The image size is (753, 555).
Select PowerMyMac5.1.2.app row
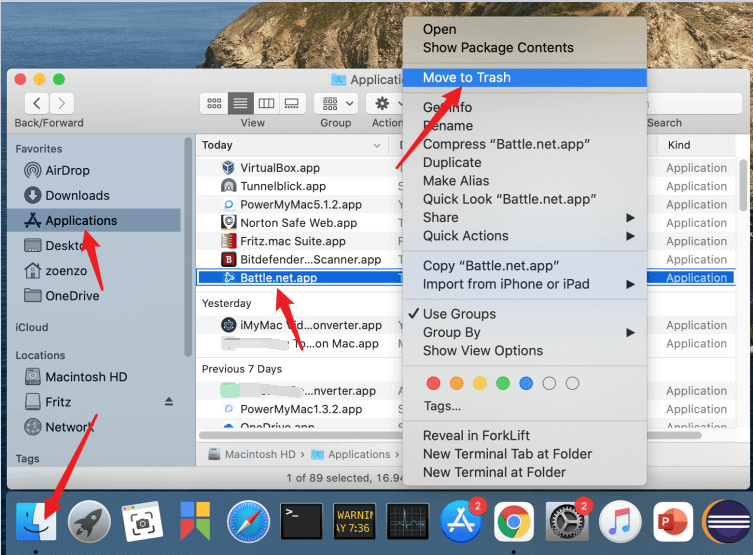tap(300, 205)
